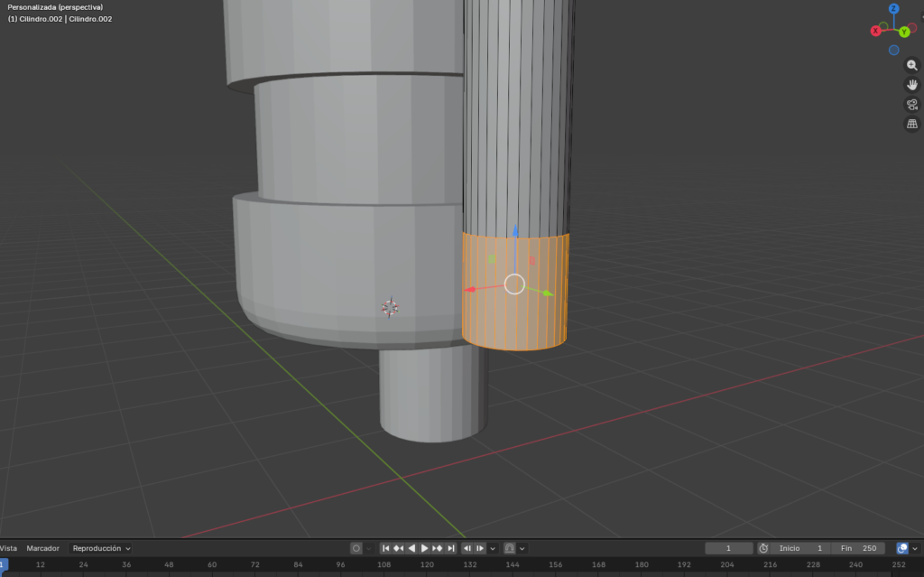Click the blue Z axis on gizmo
Screen dimensions: 924x577
coord(893,9)
